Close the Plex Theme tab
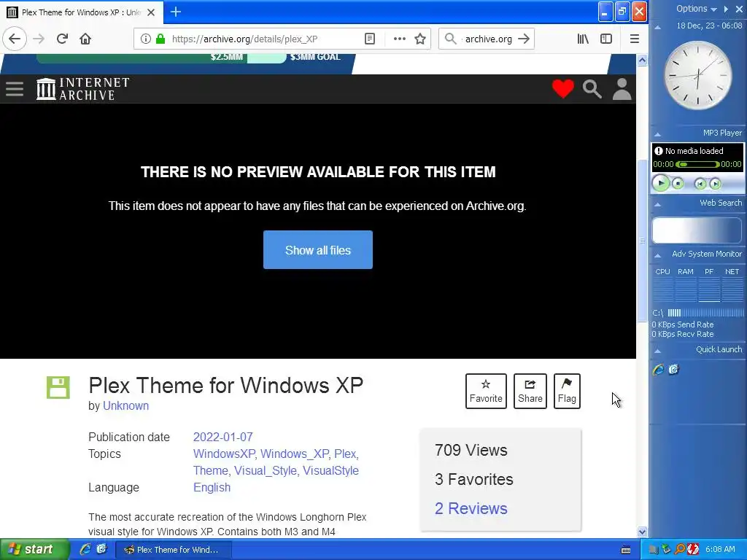 pyautogui.click(x=151, y=12)
